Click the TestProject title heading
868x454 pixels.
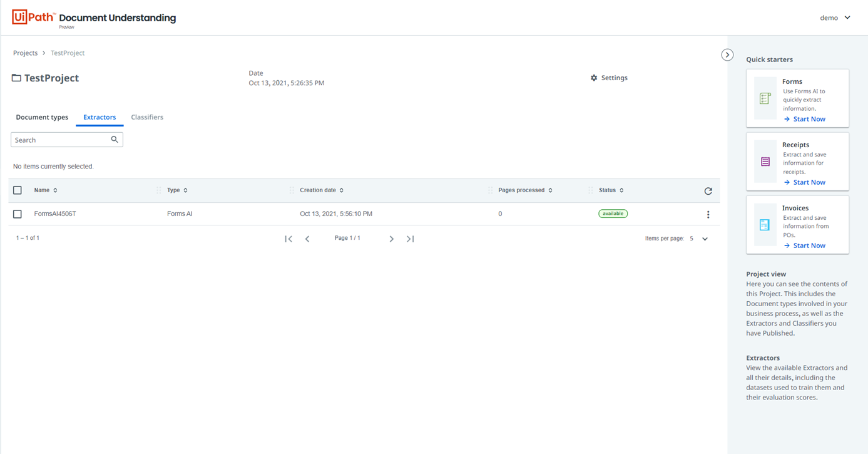coord(51,78)
